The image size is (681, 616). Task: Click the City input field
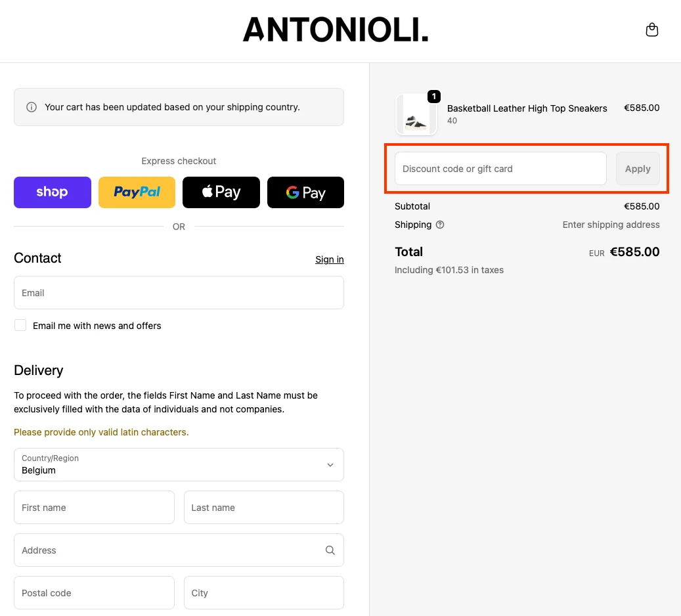click(x=263, y=592)
